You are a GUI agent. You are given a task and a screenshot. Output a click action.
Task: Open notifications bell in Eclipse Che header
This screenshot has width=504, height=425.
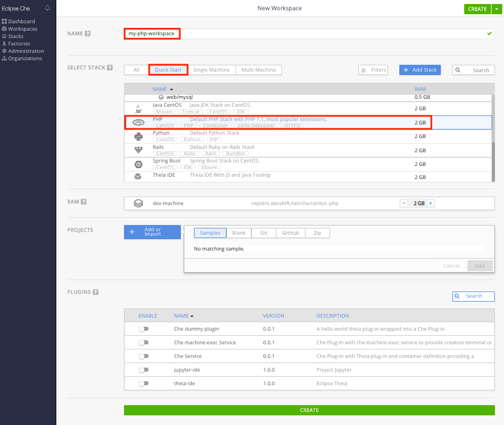tap(48, 8)
